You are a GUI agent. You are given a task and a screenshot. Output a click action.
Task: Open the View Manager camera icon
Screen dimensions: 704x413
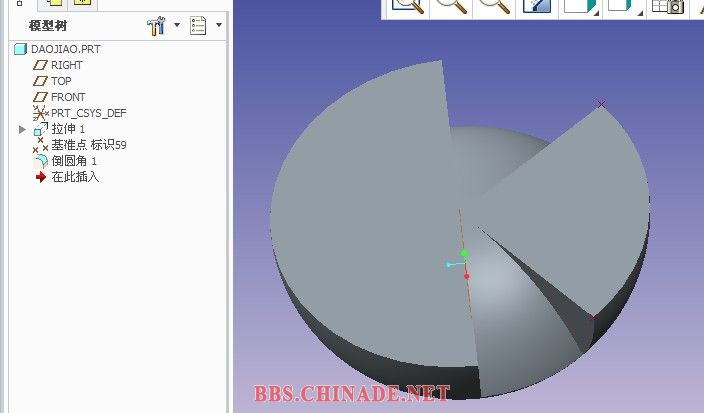click(x=668, y=6)
